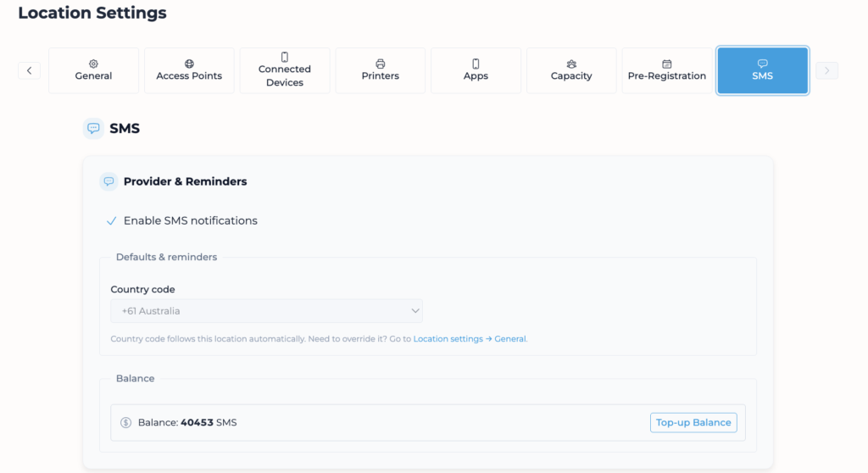This screenshot has width=868, height=473.
Task: Click the SMS speech bubble tab icon
Action: [762, 64]
